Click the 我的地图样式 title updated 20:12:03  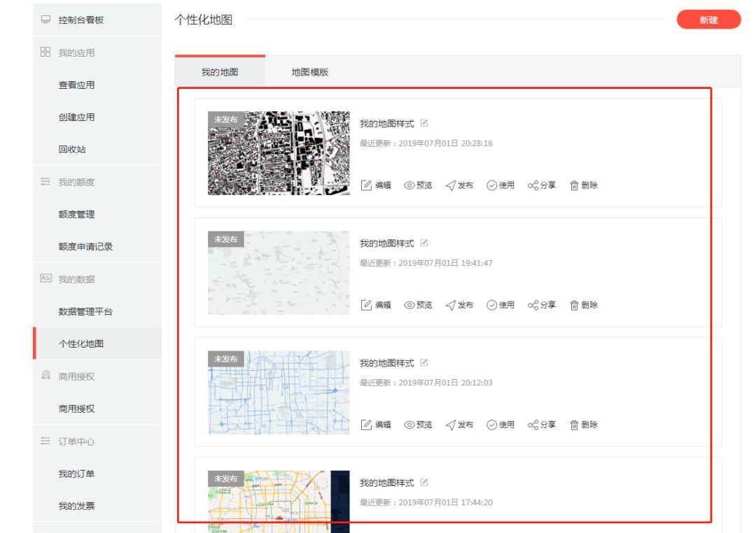(x=387, y=363)
